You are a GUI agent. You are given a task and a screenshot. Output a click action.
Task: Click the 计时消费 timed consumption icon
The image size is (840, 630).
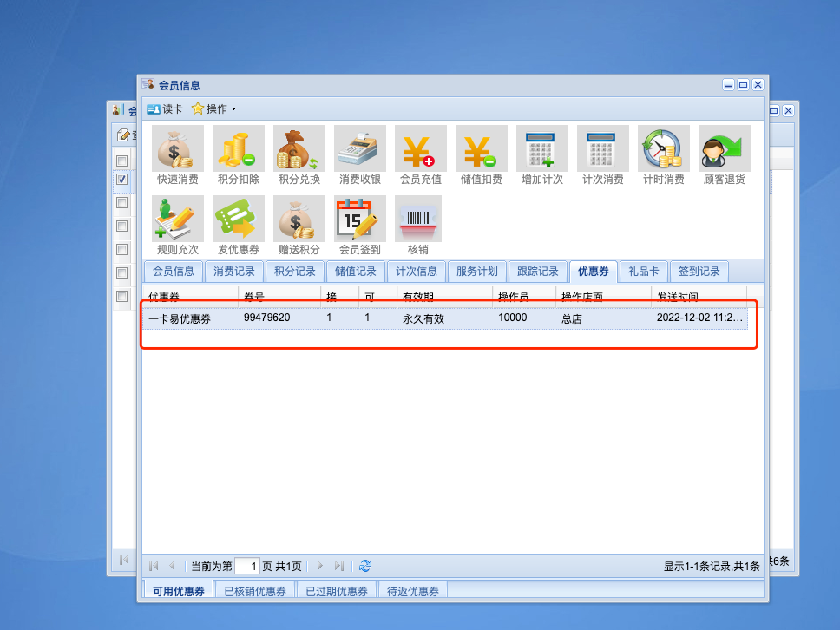coord(664,155)
